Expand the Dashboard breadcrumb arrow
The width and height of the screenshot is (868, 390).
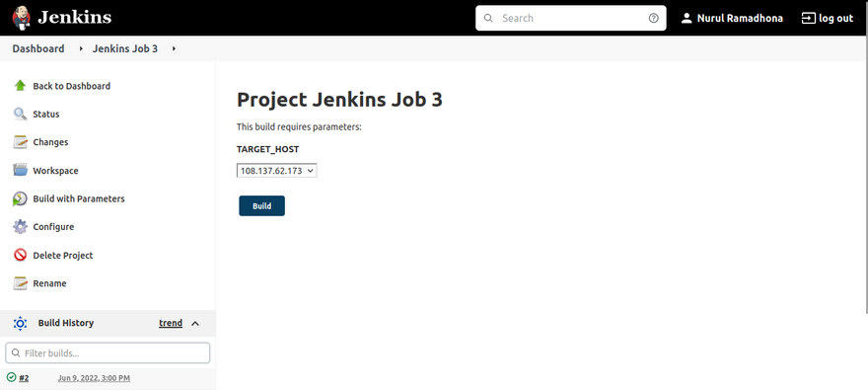[81, 48]
